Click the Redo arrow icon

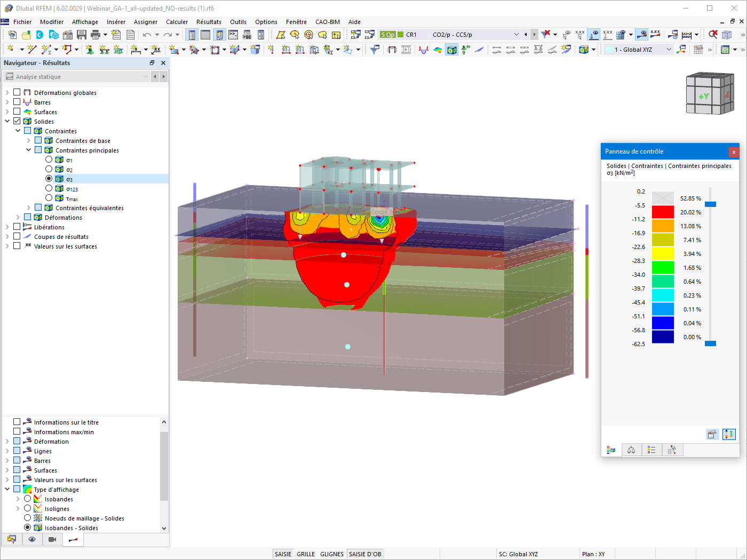168,35
